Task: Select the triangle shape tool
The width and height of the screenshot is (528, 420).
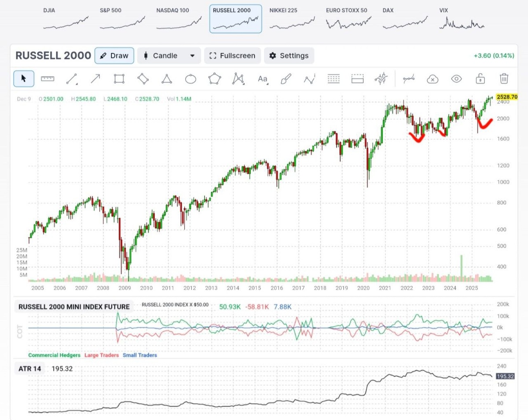Action: click(167, 79)
